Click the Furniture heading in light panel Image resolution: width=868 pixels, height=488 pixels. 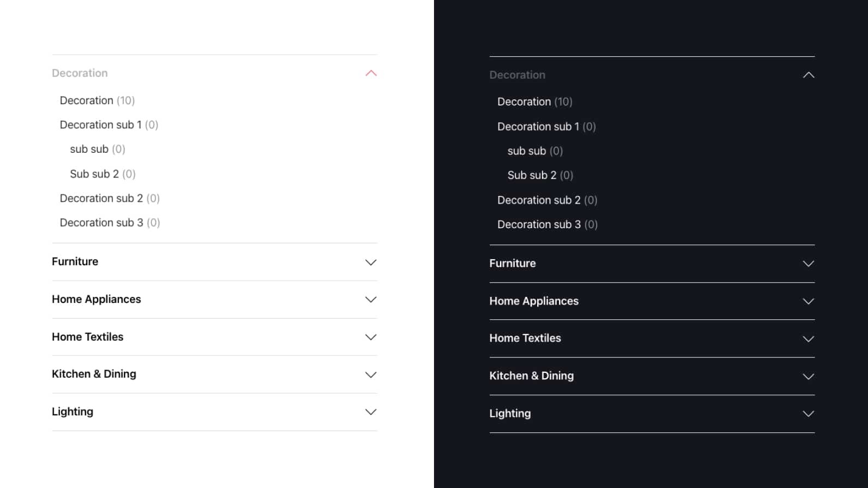(75, 261)
